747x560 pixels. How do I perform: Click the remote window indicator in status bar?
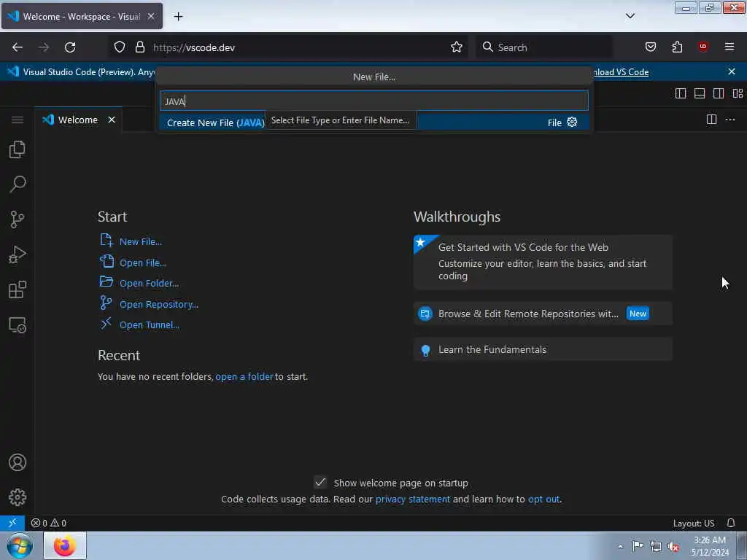coord(12,523)
